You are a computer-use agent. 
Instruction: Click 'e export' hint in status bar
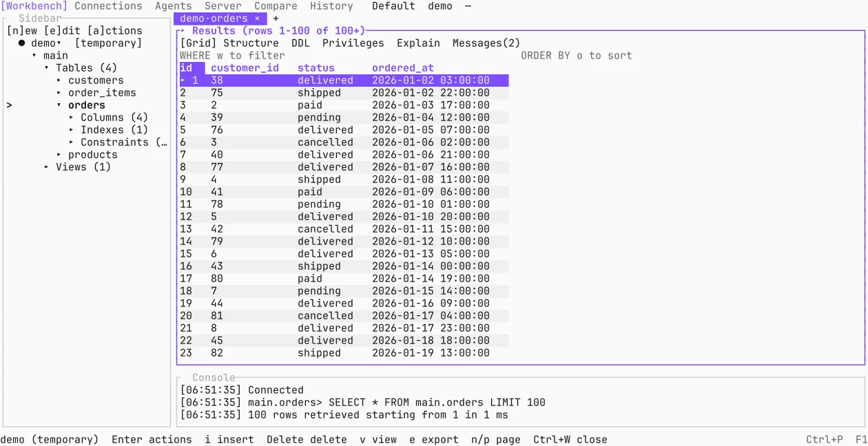click(434, 440)
